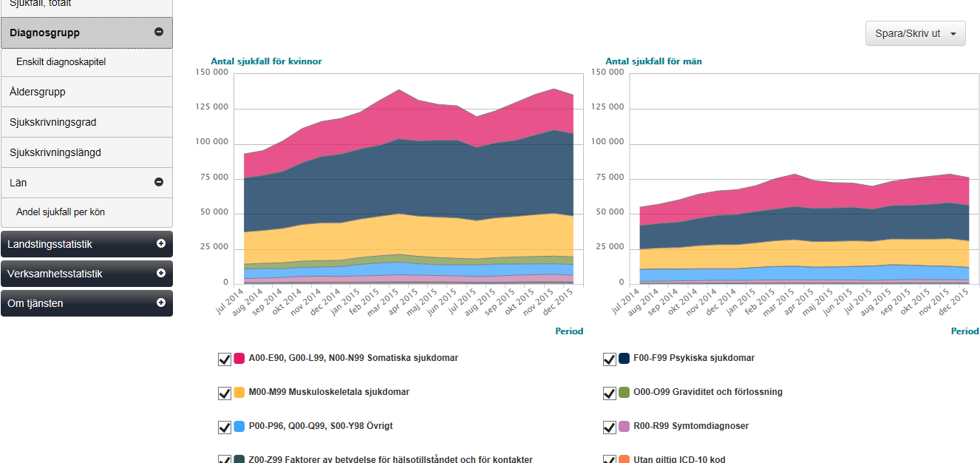Click Period label under the women's chart

(569, 331)
